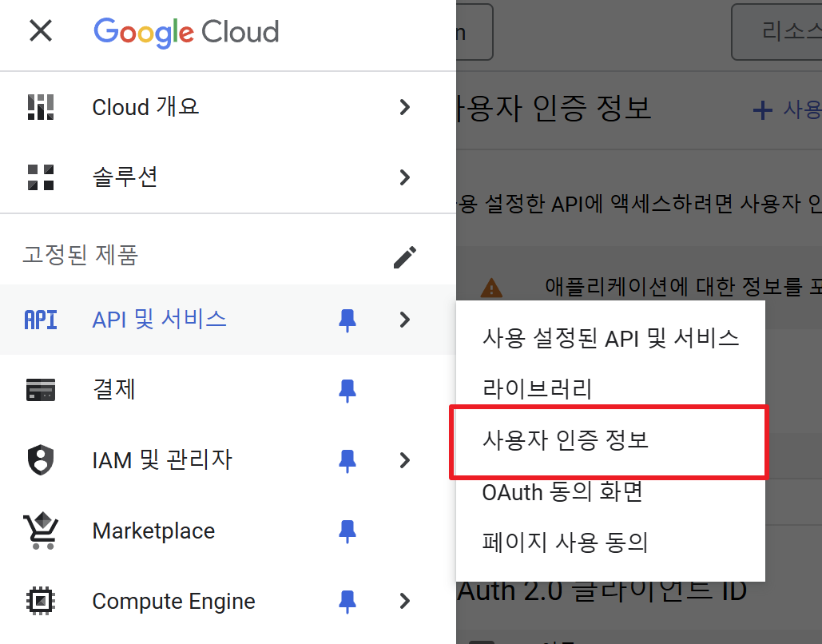
Task: Expand the Compute Engine submenu chevron
Action: pos(404,601)
